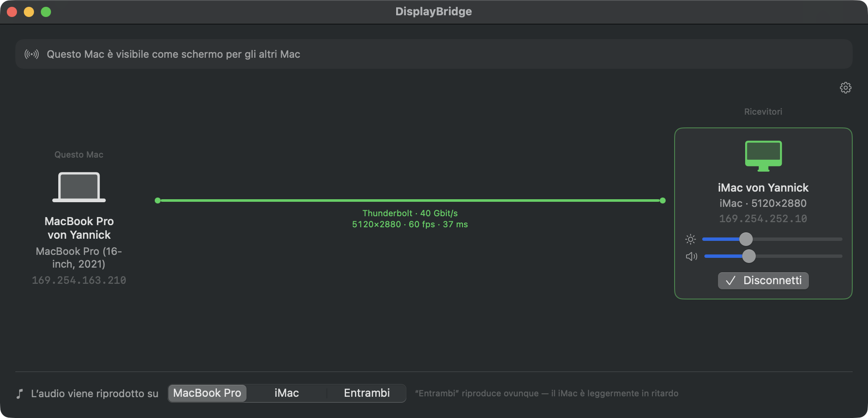Click the Thunderbolt 40 Gbit/s connection label
The width and height of the screenshot is (868, 418).
point(410,213)
